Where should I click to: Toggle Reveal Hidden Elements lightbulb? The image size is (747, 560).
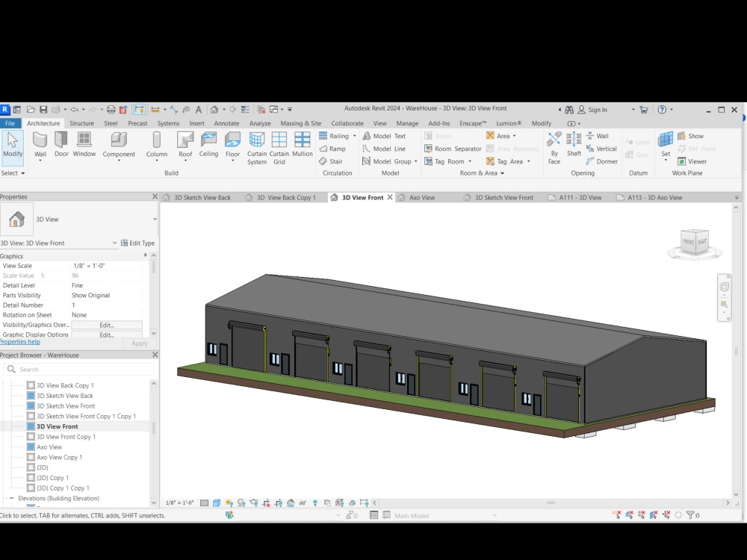click(x=314, y=501)
